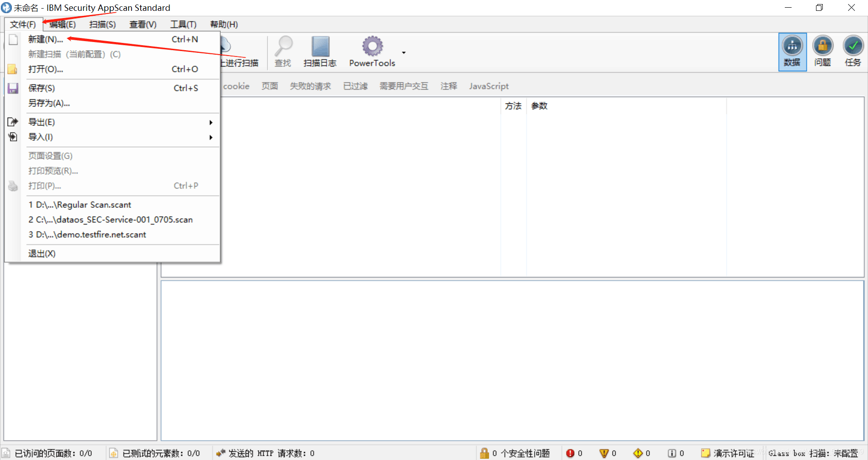Image resolution: width=868 pixels, height=460 pixels.
Task: Click the open folder icon beside 打开
Action: click(12, 69)
